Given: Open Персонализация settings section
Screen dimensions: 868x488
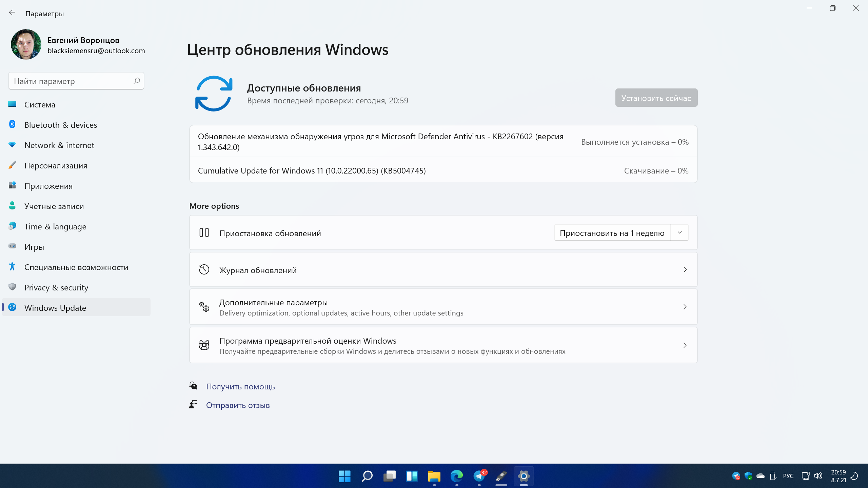Looking at the screenshot, I should pos(76,165).
